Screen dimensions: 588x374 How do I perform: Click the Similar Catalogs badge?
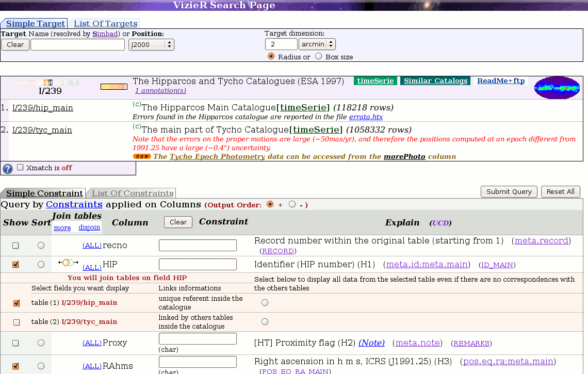[x=435, y=81]
